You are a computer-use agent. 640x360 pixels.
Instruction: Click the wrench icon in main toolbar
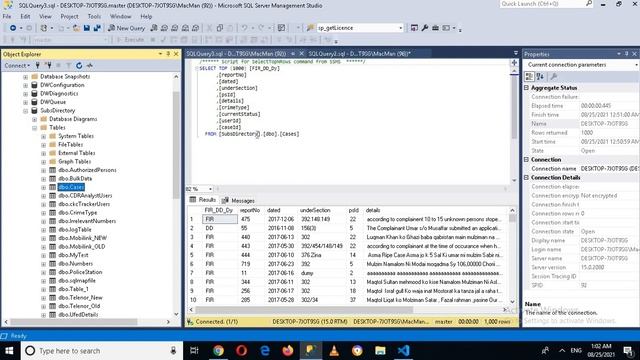point(425,28)
